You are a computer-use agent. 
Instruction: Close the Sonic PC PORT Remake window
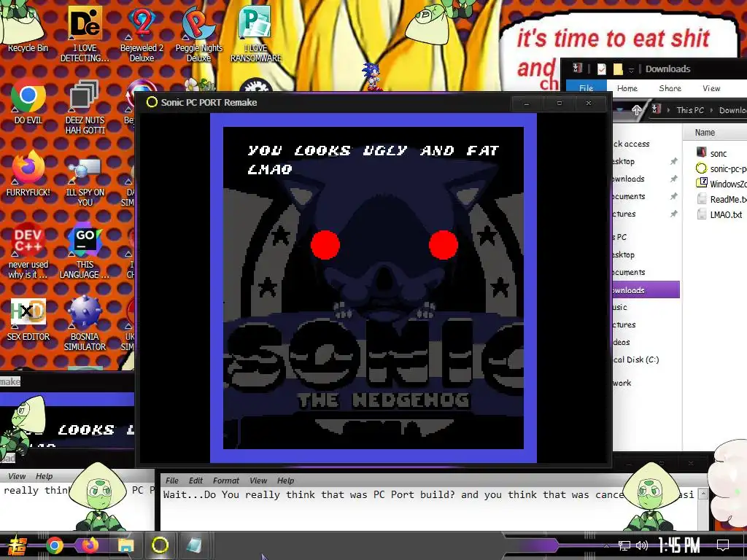pos(589,103)
